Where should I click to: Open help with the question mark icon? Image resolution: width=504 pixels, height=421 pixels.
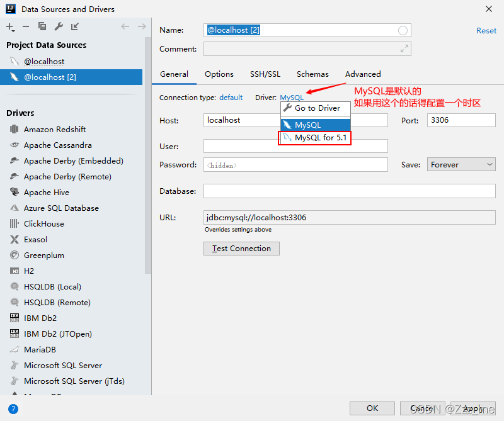pyautogui.click(x=13, y=409)
